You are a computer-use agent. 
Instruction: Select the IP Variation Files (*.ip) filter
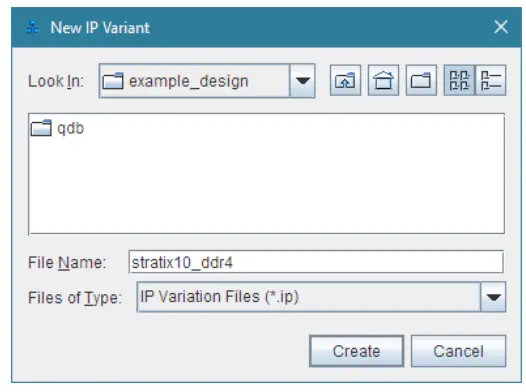click(321, 297)
